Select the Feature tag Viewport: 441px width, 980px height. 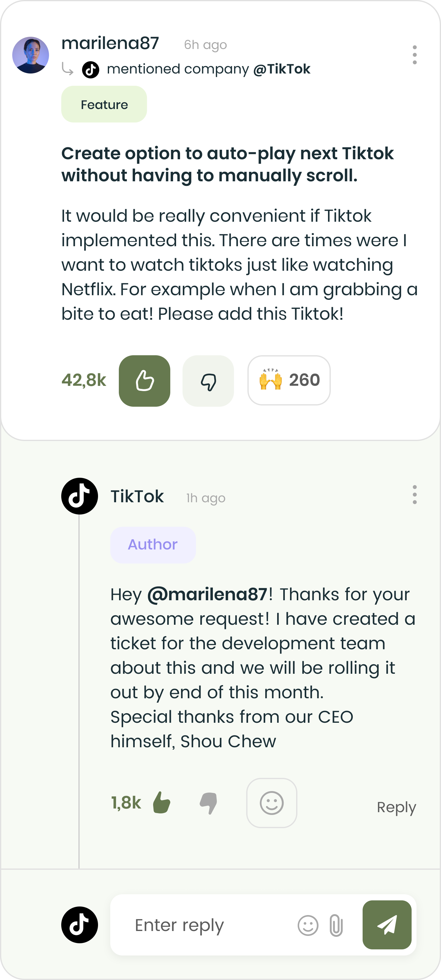point(104,104)
